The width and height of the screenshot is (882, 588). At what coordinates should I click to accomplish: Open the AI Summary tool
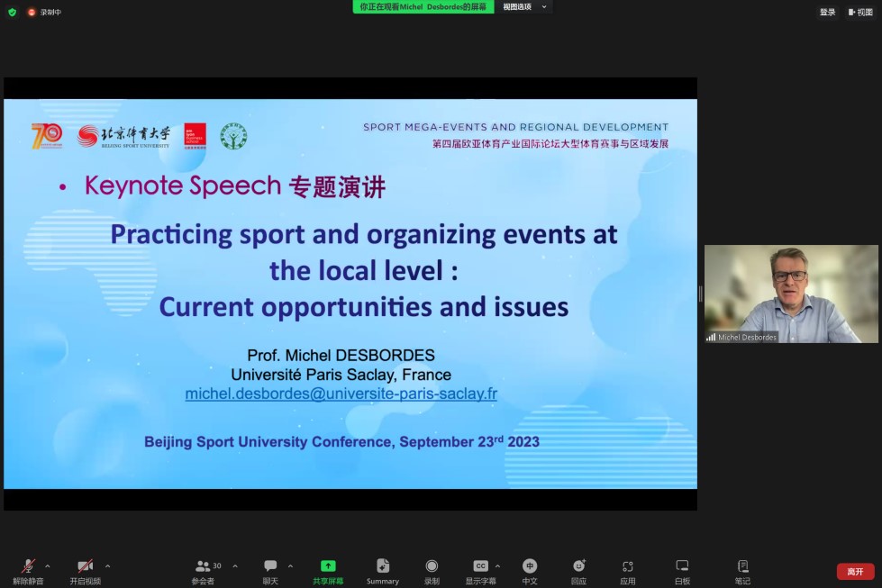tap(382, 566)
